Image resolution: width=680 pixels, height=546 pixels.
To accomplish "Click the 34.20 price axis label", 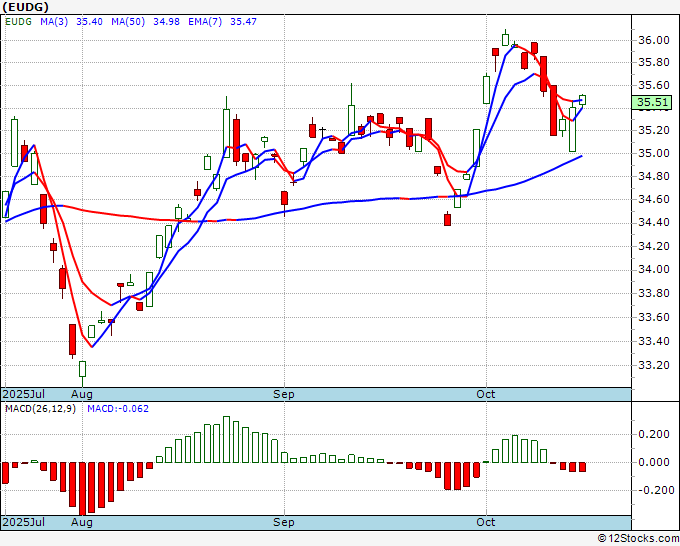I will (x=654, y=246).
